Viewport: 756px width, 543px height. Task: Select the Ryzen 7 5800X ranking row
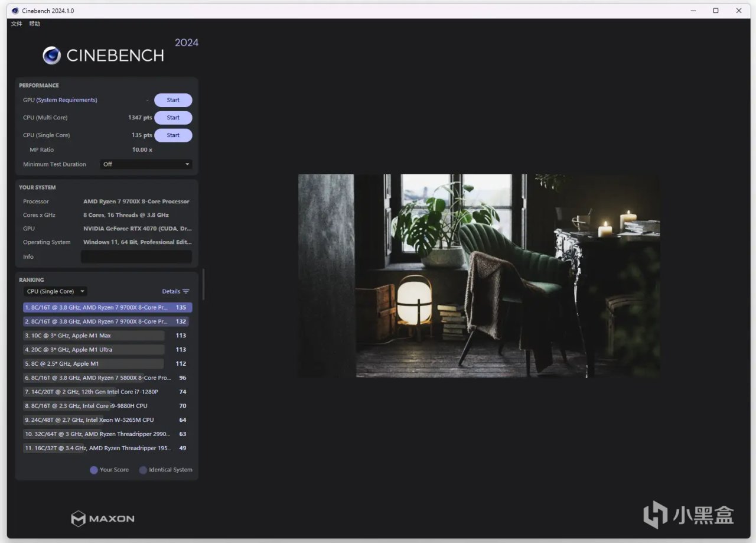pyautogui.click(x=106, y=378)
